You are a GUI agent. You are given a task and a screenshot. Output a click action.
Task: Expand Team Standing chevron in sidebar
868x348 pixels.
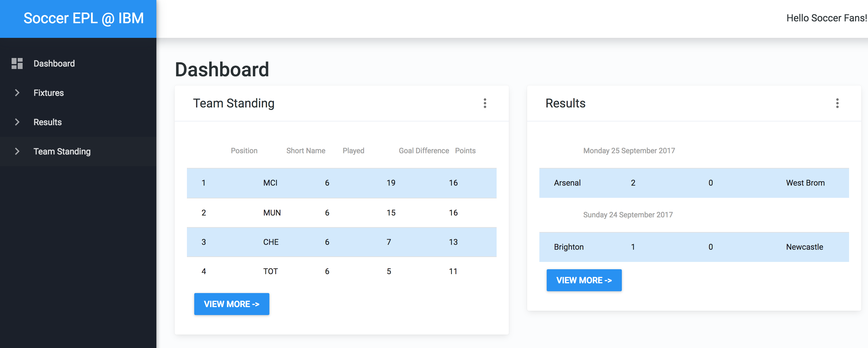[x=17, y=151]
